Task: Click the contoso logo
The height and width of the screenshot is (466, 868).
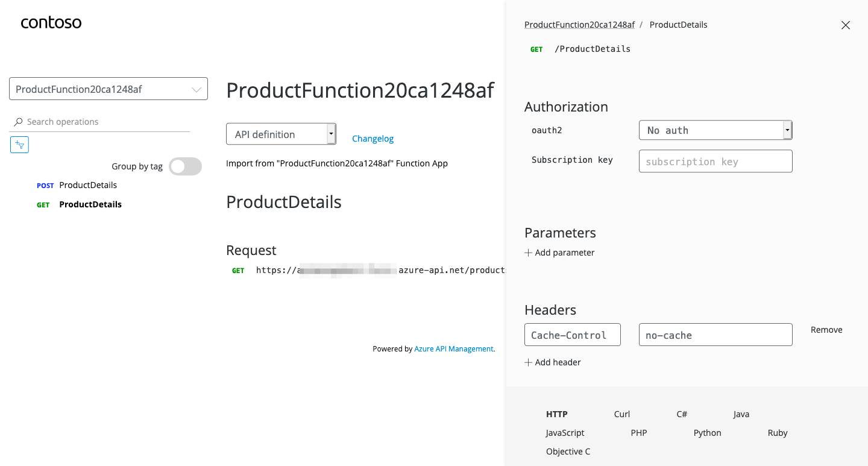Action: click(51, 23)
